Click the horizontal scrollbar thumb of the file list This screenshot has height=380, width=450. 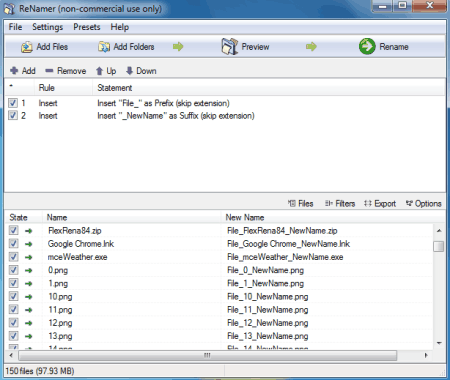pos(208,355)
